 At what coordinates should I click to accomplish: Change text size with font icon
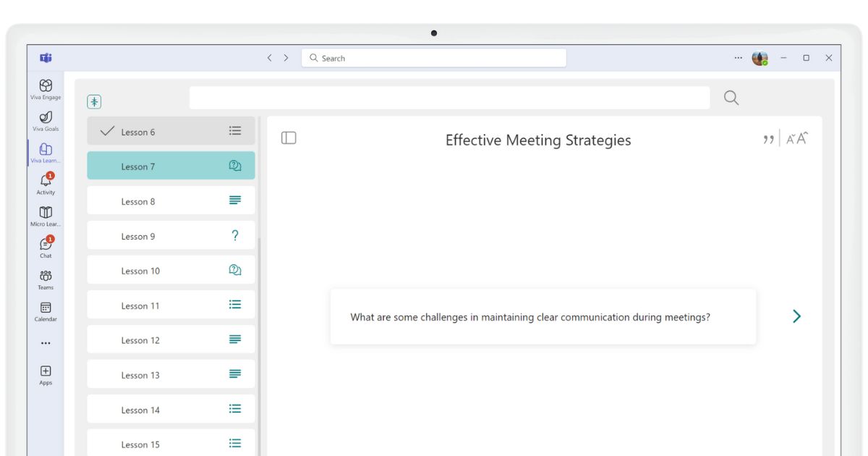pos(797,138)
